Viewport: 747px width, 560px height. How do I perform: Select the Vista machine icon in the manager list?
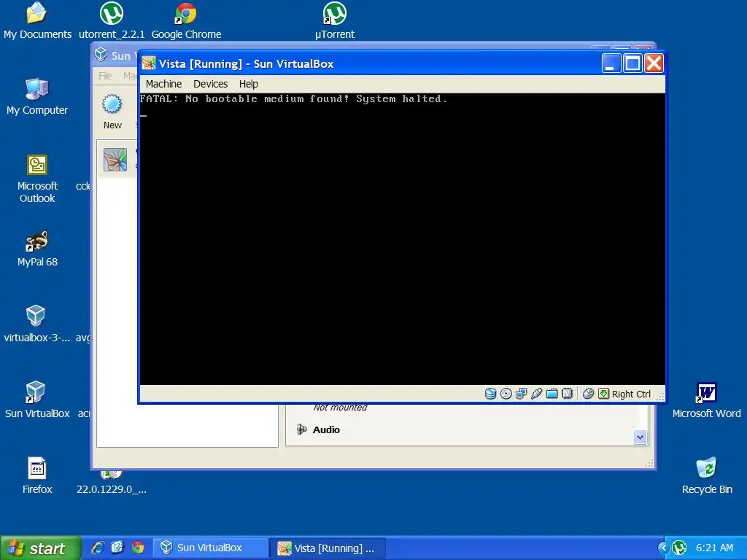(x=115, y=160)
